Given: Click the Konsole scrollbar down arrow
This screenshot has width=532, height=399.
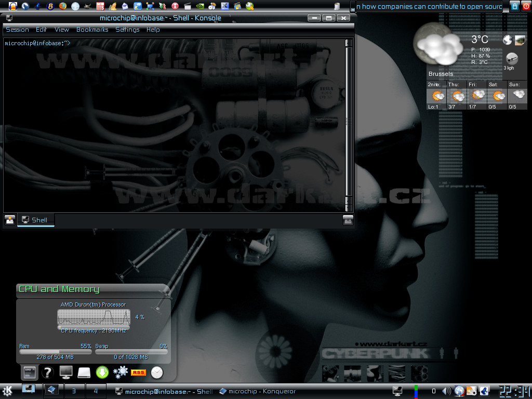Looking at the screenshot, I should pyautogui.click(x=349, y=208).
